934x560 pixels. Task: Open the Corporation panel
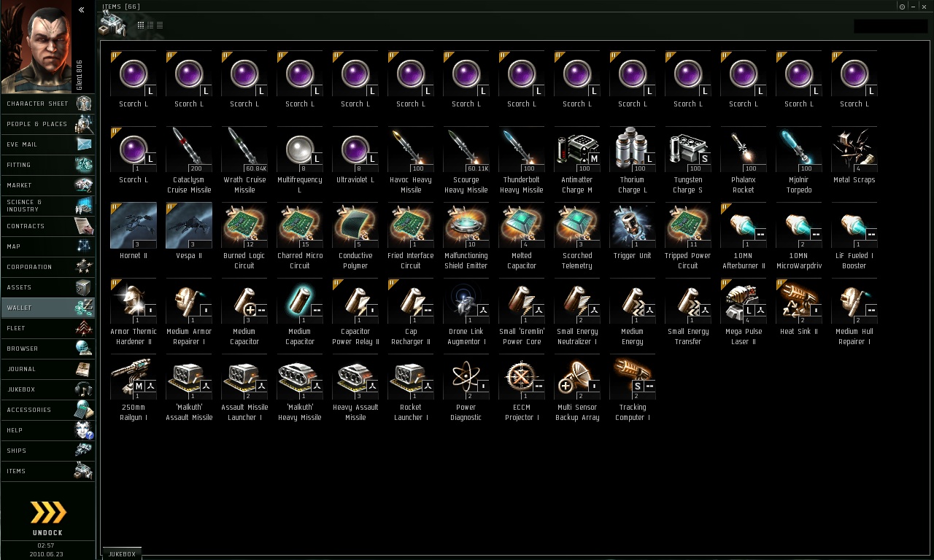coord(47,267)
